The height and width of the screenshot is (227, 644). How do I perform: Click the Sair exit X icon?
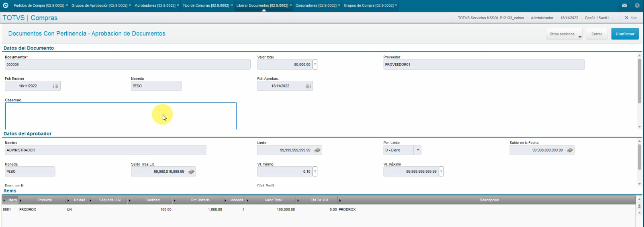(626, 18)
